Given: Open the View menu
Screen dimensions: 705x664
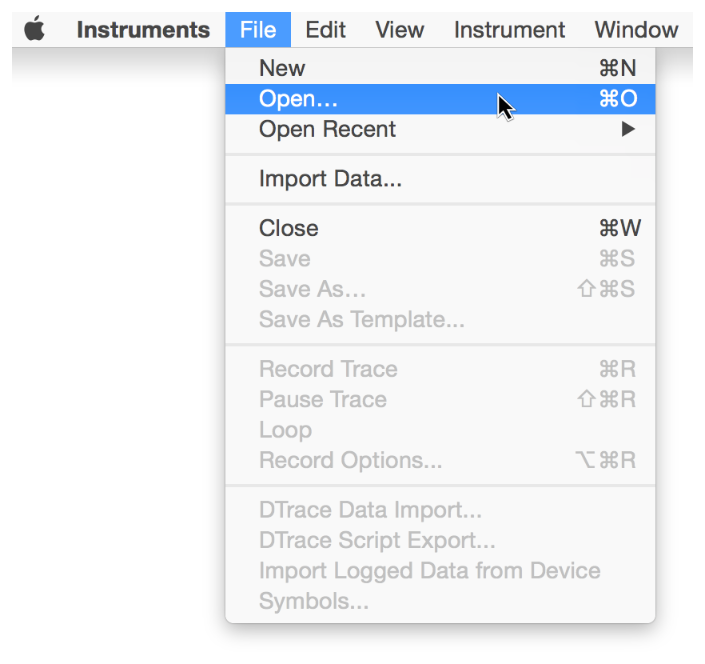Looking at the screenshot, I should [400, 30].
